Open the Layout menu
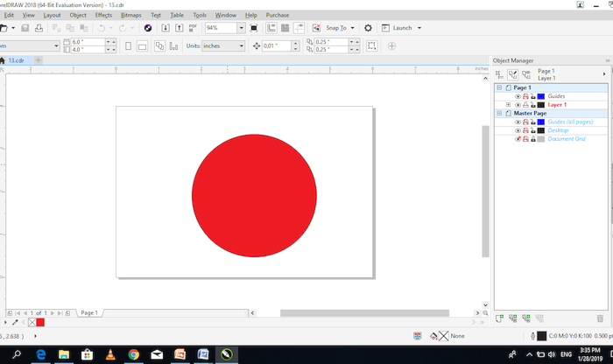The width and height of the screenshot is (613, 364). coord(52,15)
